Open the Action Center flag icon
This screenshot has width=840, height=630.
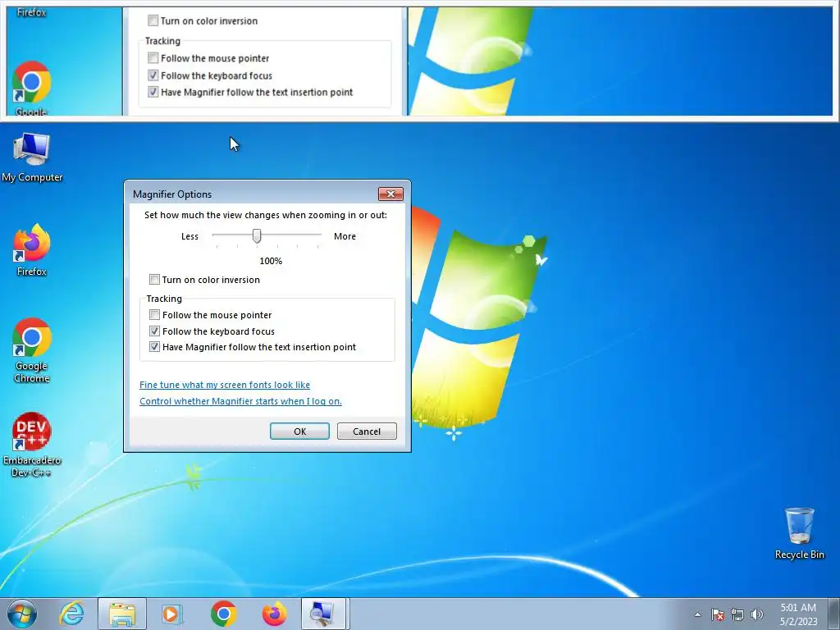718,614
